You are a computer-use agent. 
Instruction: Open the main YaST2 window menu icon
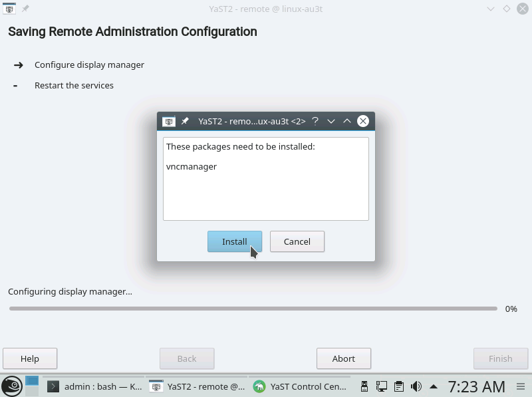pos(9,9)
